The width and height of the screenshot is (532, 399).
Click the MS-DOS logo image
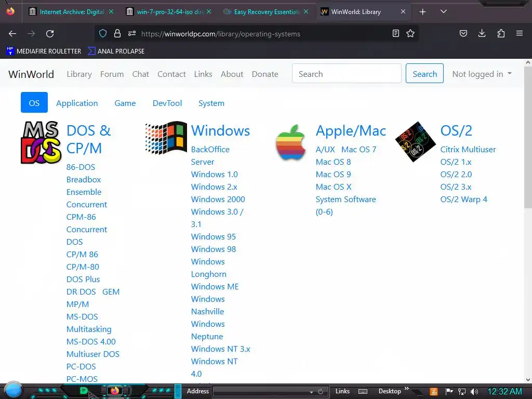(41, 142)
